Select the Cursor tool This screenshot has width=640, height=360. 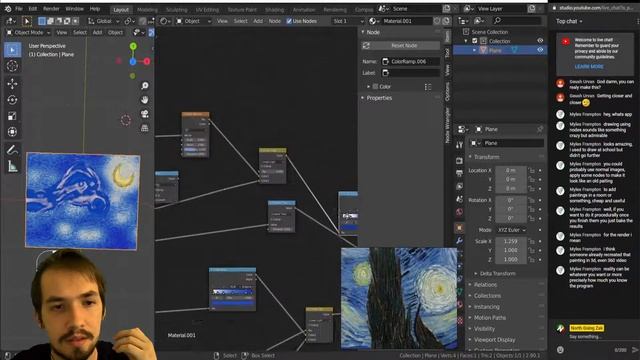pyautogui.click(x=12, y=66)
